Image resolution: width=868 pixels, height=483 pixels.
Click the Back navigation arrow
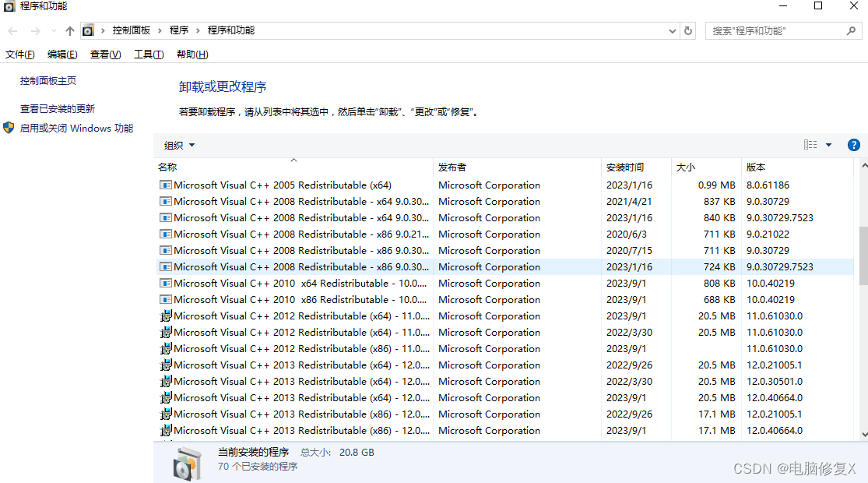[x=12, y=31]
